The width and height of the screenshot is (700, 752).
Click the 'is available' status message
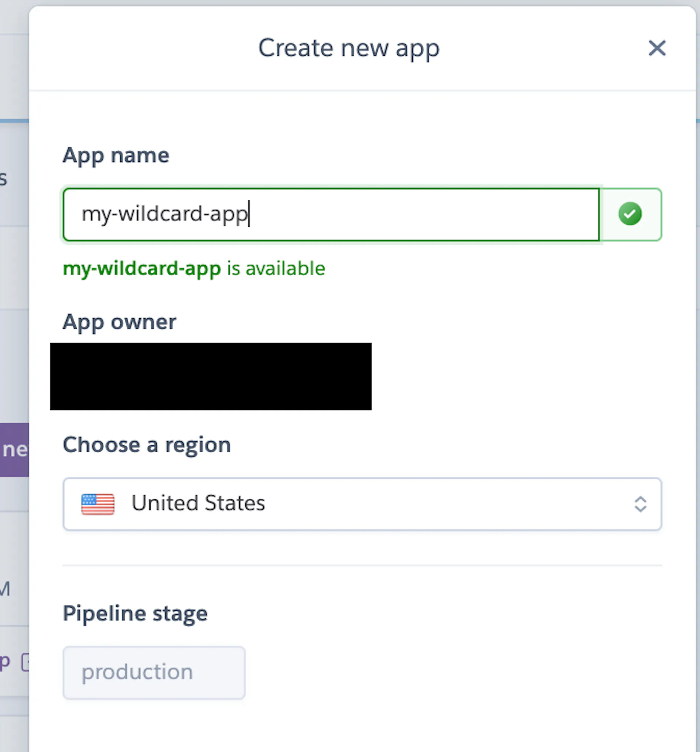coord(276,269)
